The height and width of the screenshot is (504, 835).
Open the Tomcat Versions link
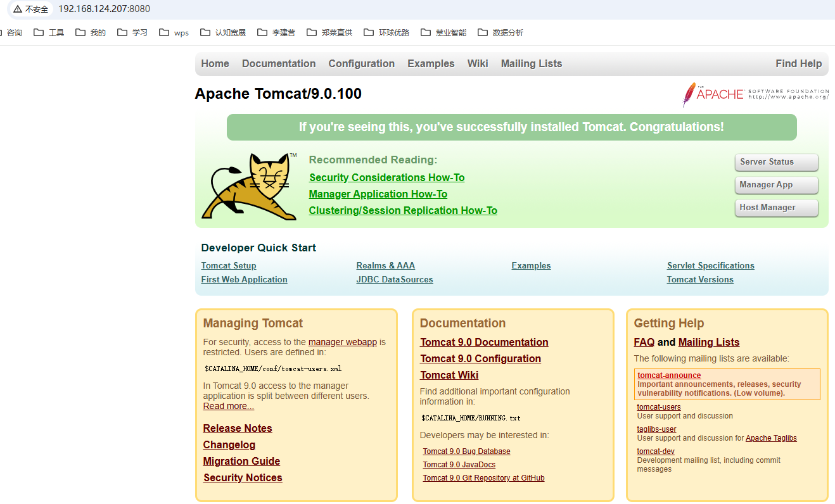tap(700, 279)
